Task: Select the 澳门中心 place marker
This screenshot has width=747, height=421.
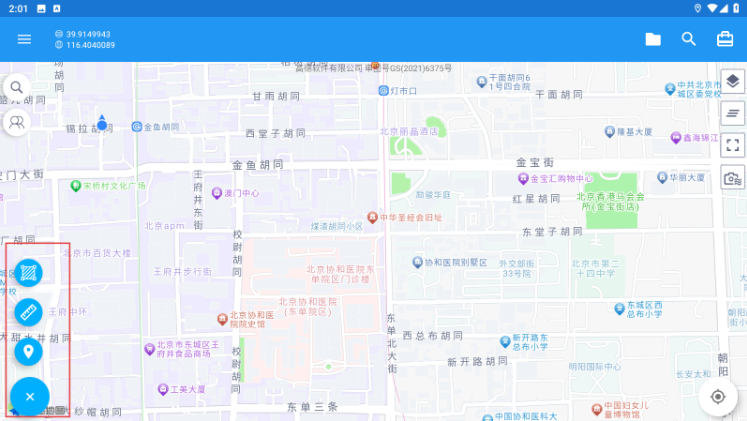Action: tap(216, 193)
